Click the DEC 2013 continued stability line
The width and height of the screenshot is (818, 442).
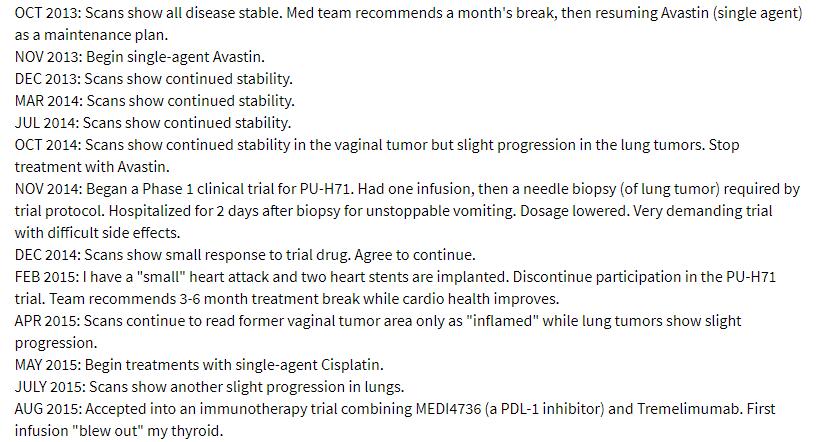click(153, 79)
